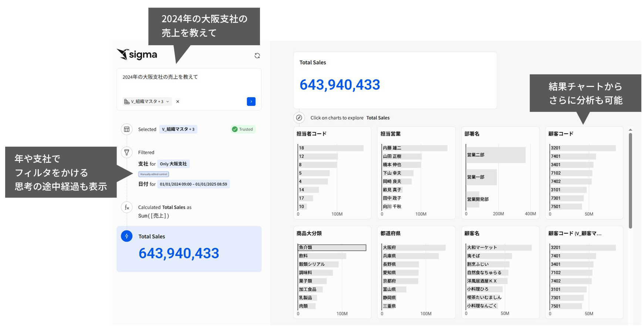This screenshot has width=644, height=331.
Task: Select the 営業二部 bar in 部署名 chart
Action: pos(496,155)
